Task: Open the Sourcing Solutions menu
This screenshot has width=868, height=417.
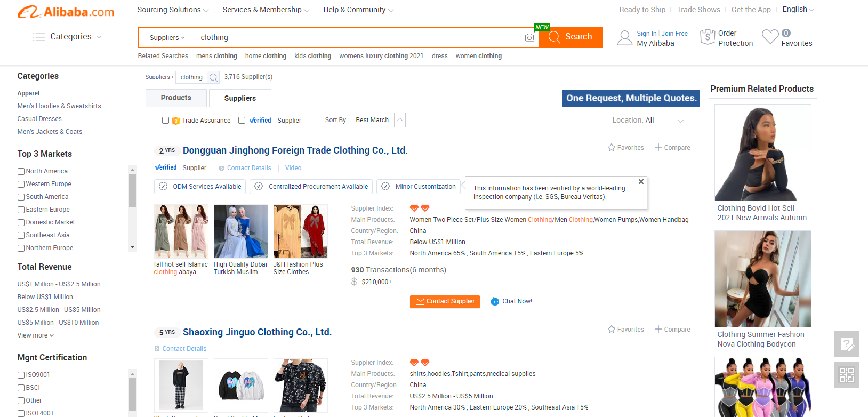Action: coord(173,10)
